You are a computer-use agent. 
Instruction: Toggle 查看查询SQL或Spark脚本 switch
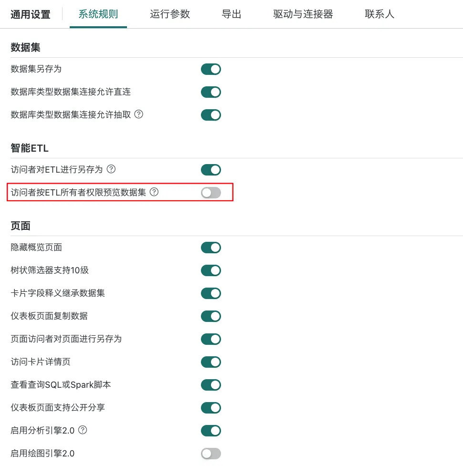pyautogui.click(x=210, y=385)
